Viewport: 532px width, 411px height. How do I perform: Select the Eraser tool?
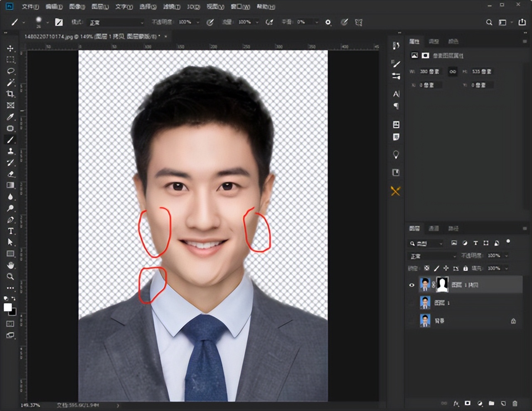(10, 174)
